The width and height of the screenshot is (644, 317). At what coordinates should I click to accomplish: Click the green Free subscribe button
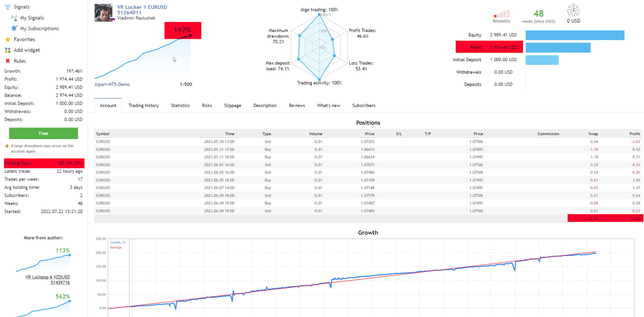pos(43,133)
